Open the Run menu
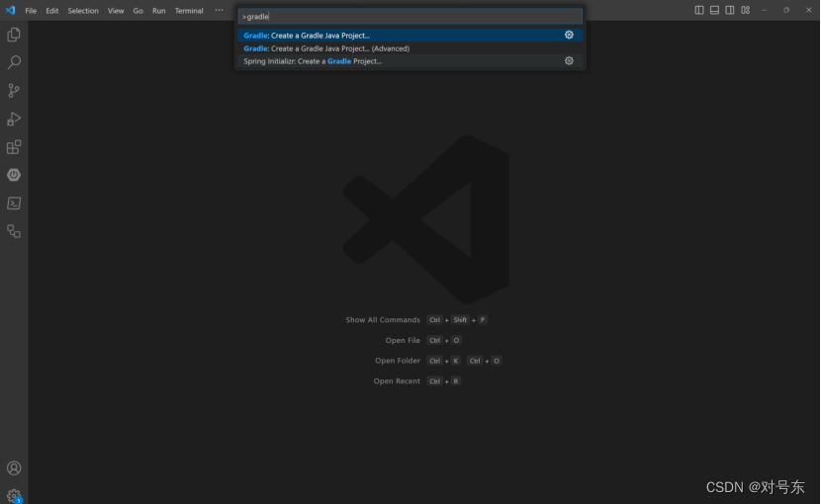 click(158, 11)
